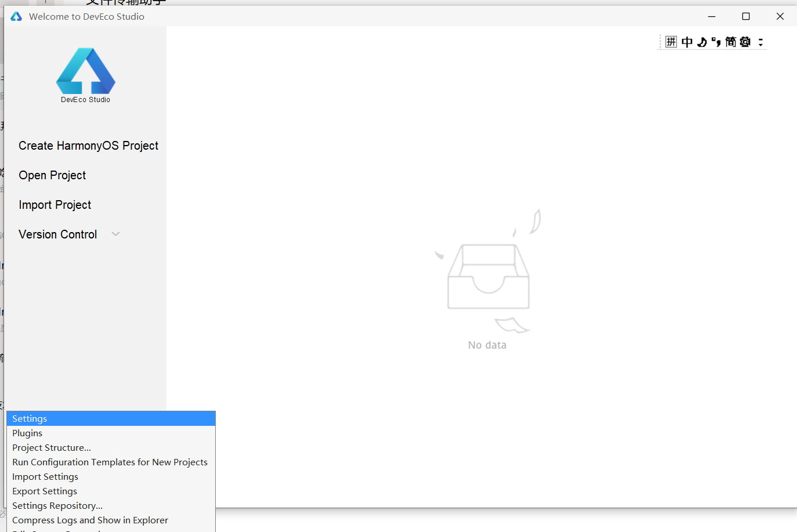
Task: Toggle half/full-width moon icon
Action: pos(702,42)
